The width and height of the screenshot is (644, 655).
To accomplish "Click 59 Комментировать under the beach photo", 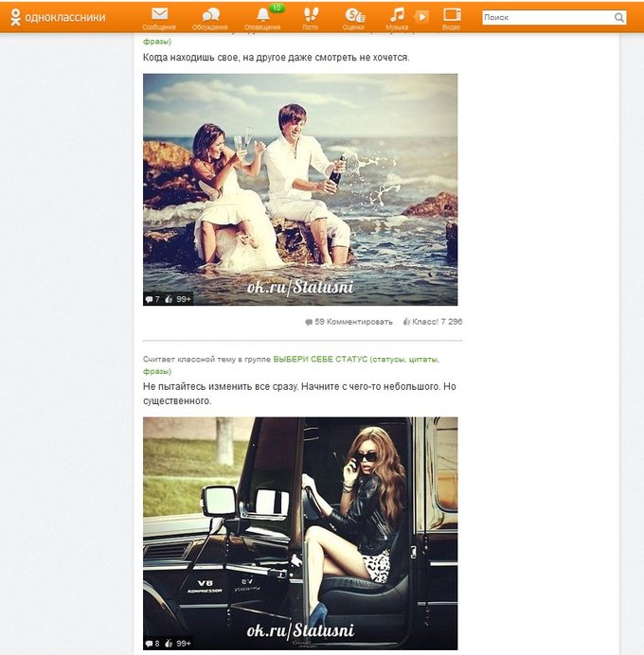I will click(349, 322).
